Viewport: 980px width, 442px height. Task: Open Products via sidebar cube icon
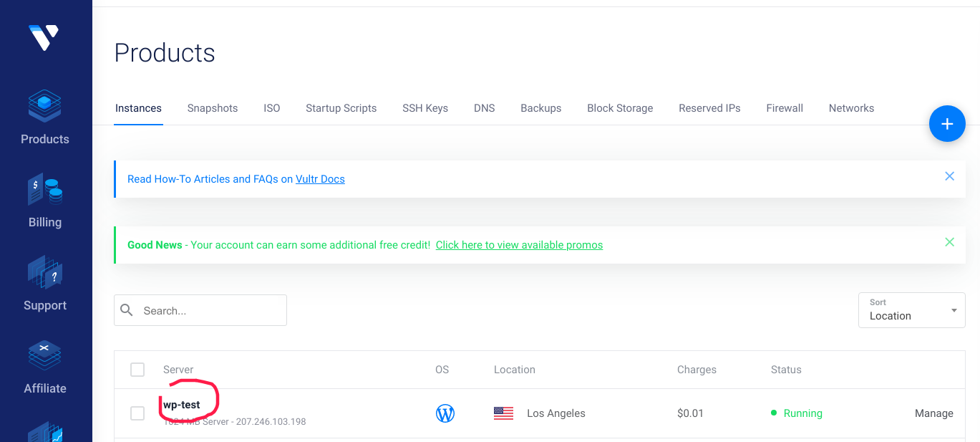[44, 106]
